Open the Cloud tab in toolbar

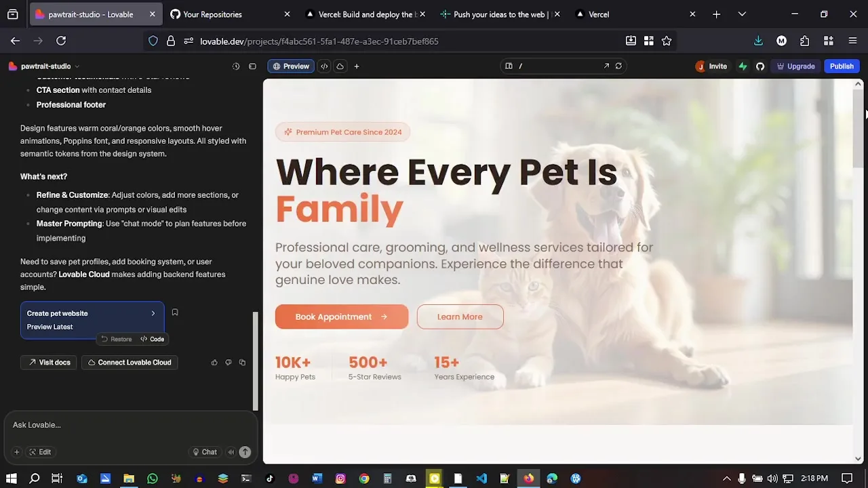click(340, 66)
